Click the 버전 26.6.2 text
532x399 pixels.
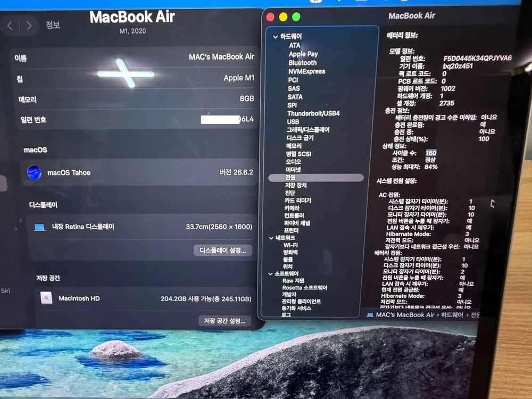point(236,172)
